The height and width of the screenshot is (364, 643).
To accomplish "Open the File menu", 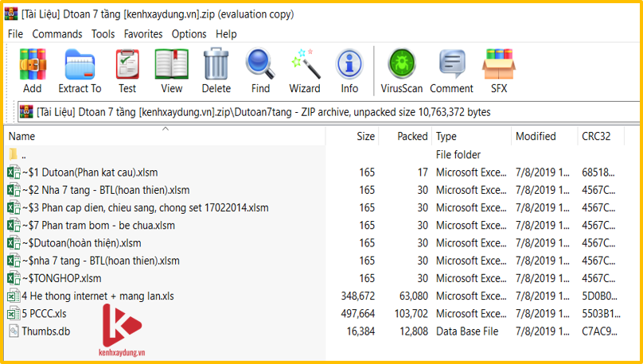I will point(15,34).
